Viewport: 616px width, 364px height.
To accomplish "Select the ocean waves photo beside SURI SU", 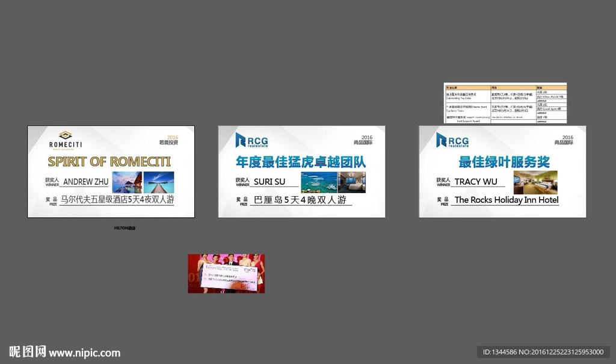I will (319, 182).
